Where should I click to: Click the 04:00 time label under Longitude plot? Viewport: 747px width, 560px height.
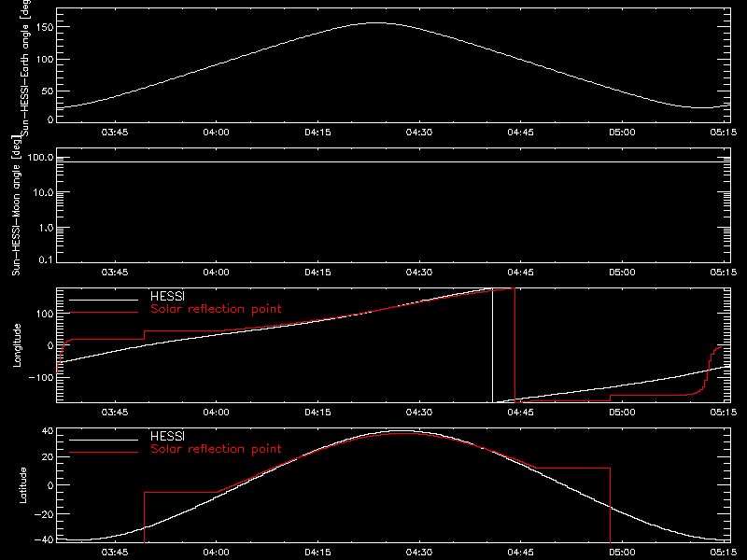click(217, 413)
